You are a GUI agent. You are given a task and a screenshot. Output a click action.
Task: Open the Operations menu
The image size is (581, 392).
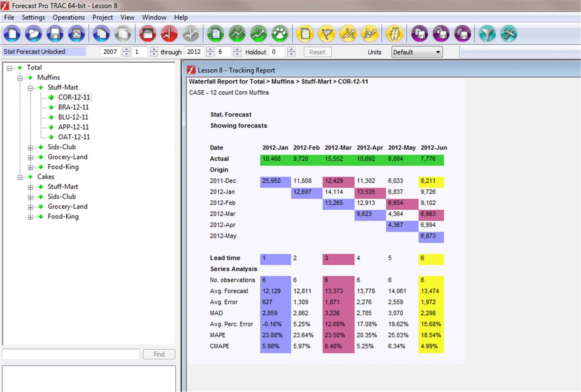click(69, 17)
